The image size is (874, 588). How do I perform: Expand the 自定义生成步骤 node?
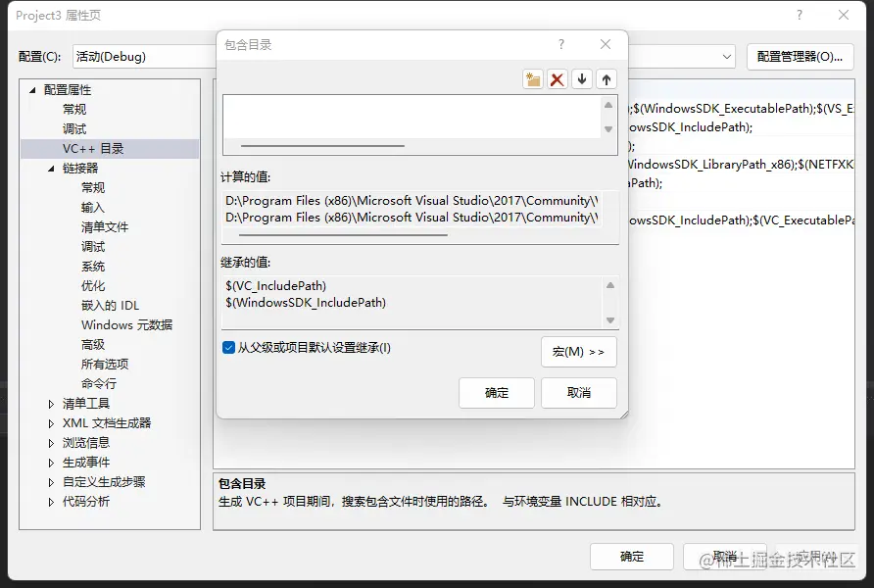coord(51,482)
